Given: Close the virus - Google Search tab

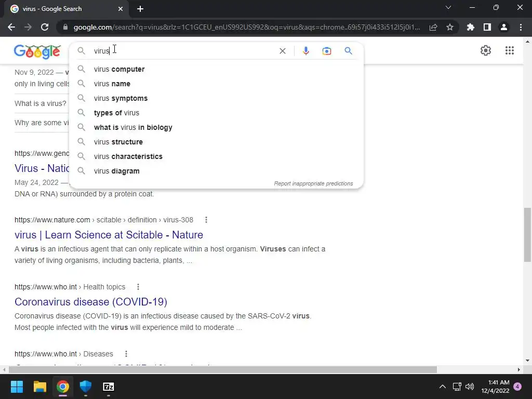Looking at the screenshot, I should point(121,9).
